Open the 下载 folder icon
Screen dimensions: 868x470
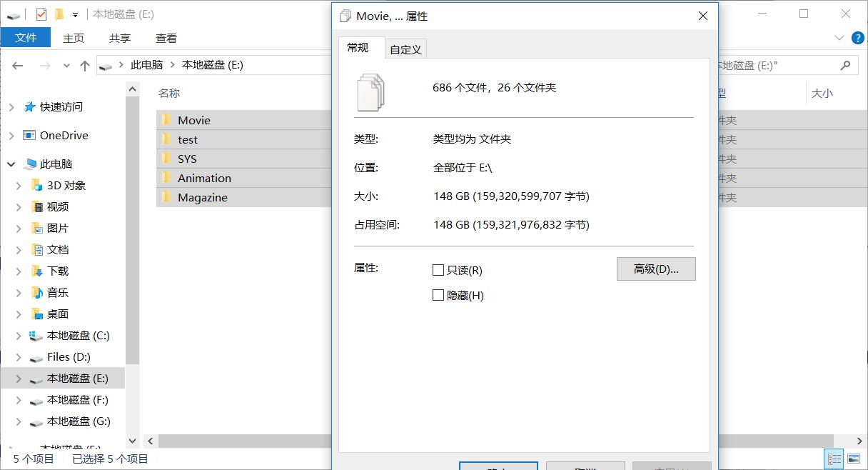[x=36, y=271]
